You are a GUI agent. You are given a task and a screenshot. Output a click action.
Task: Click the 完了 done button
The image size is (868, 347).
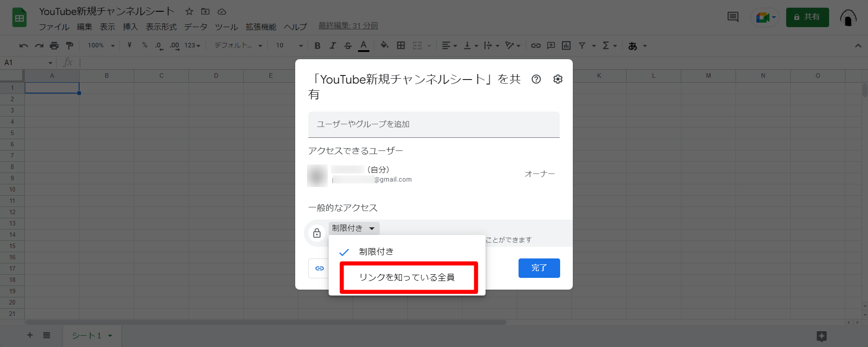(x=539, y=268)
